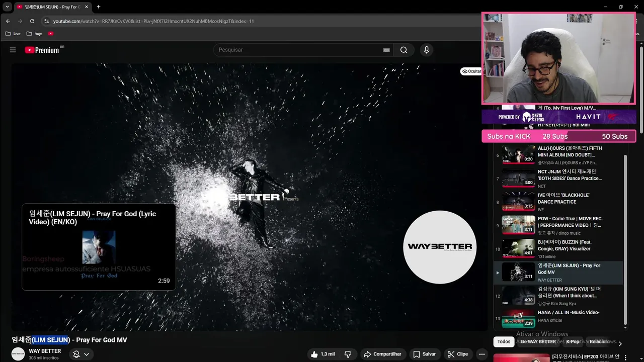Image resolution: width=644 pixels, height=362 pixels.
Task: Open the Pray For God Lyric Video card
Action: coord(99,247)
